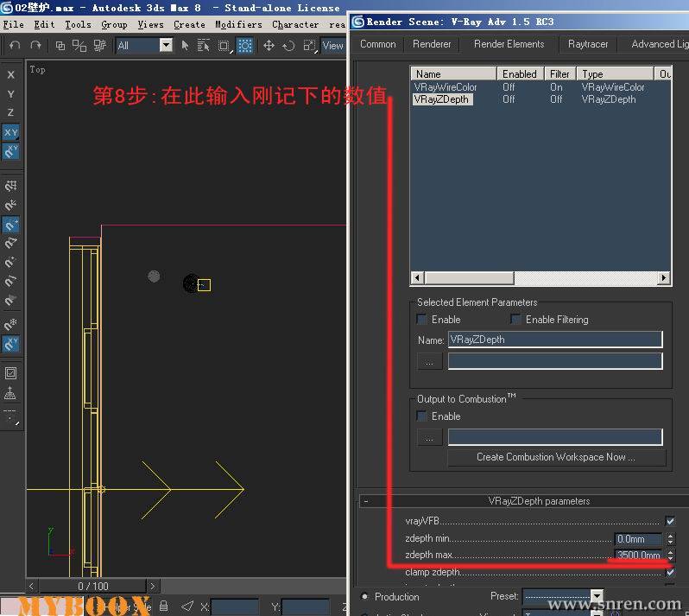The height and width of the screenshot is (616, 689).
Task: Click the Unlink Selection icon
Action: coord(79,45)
